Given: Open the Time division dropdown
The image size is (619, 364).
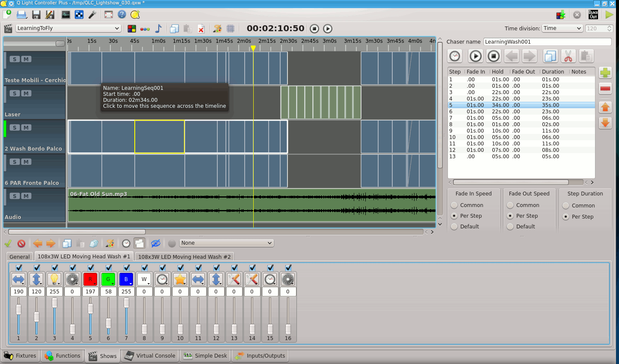Looking at the screenshot, I should 562,28.
